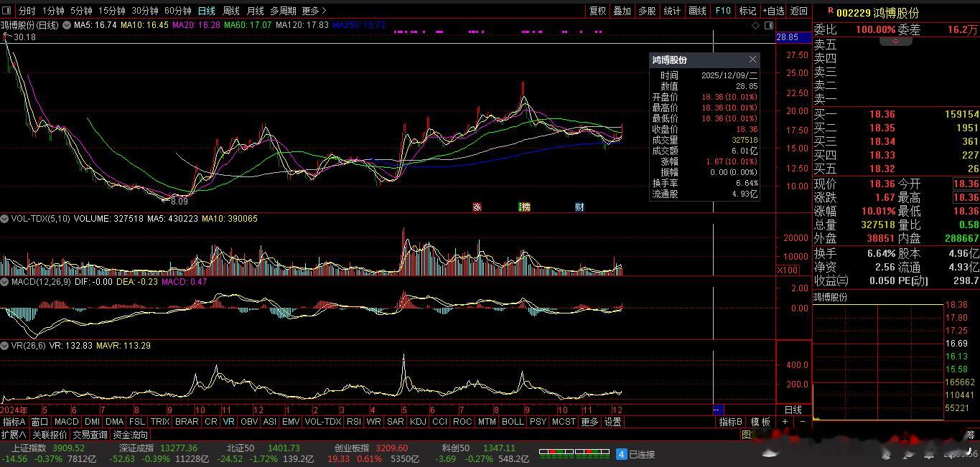980x467 pixels.
Task: Select the 指标A tab
Action: coord(14,422)
